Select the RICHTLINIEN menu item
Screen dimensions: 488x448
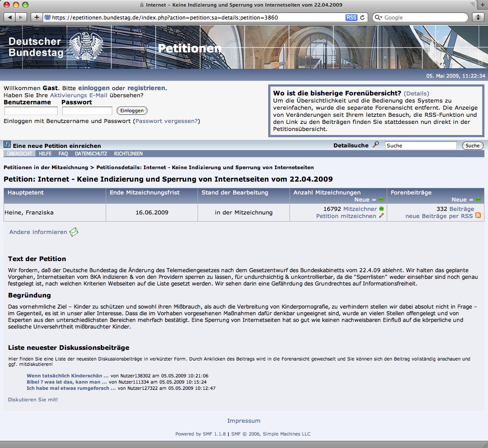coord(128,154)
